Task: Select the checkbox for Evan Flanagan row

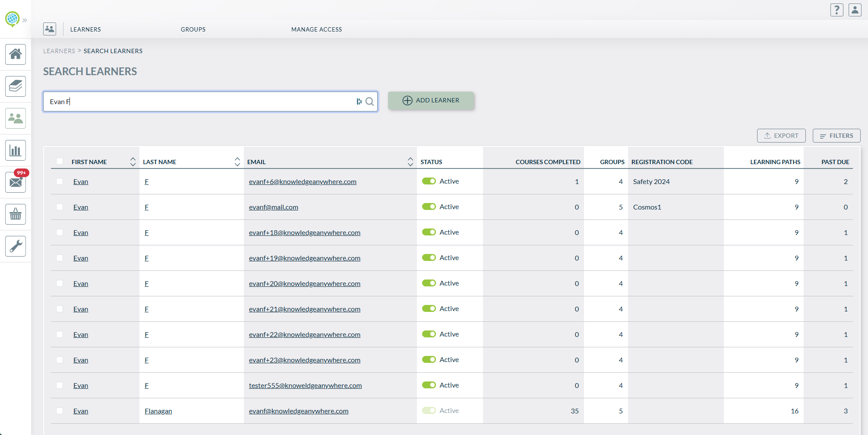Action: click(60, 411)
